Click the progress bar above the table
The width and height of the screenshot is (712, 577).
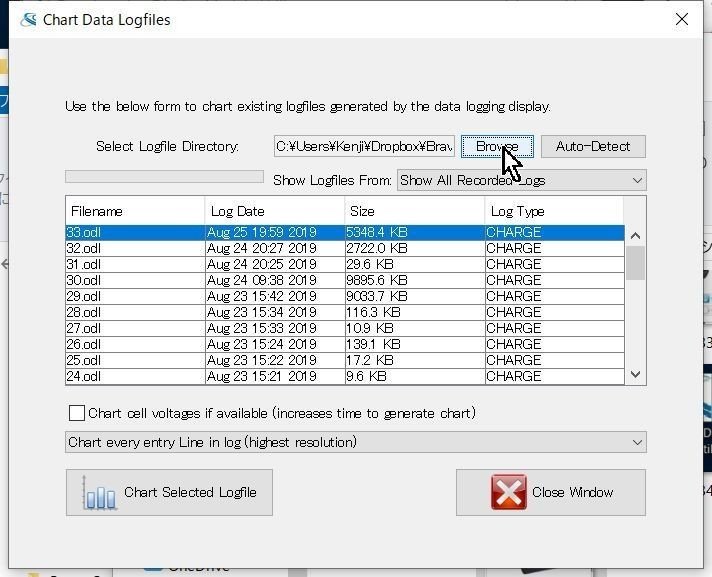point(164,177)
